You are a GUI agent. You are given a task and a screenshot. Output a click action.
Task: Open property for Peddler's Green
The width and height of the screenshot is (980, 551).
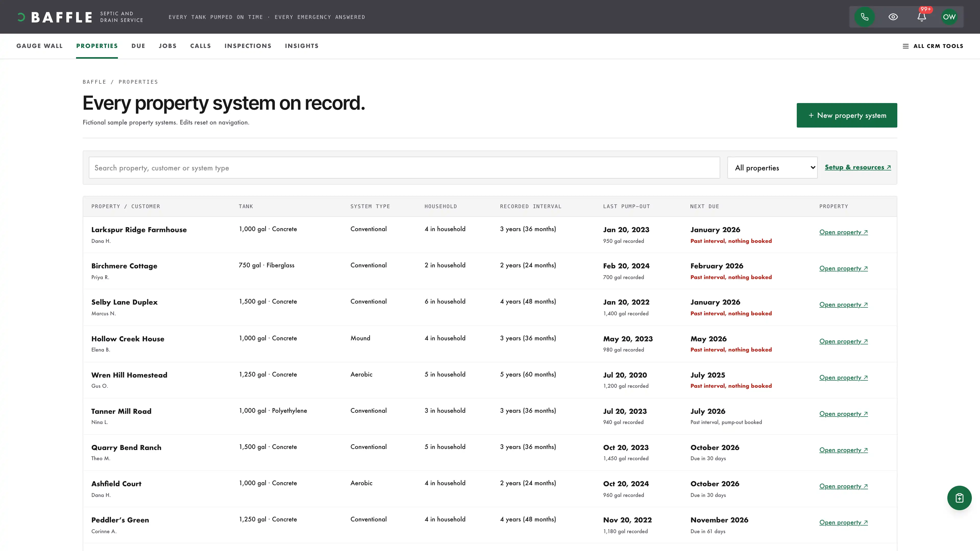point(843,522)
